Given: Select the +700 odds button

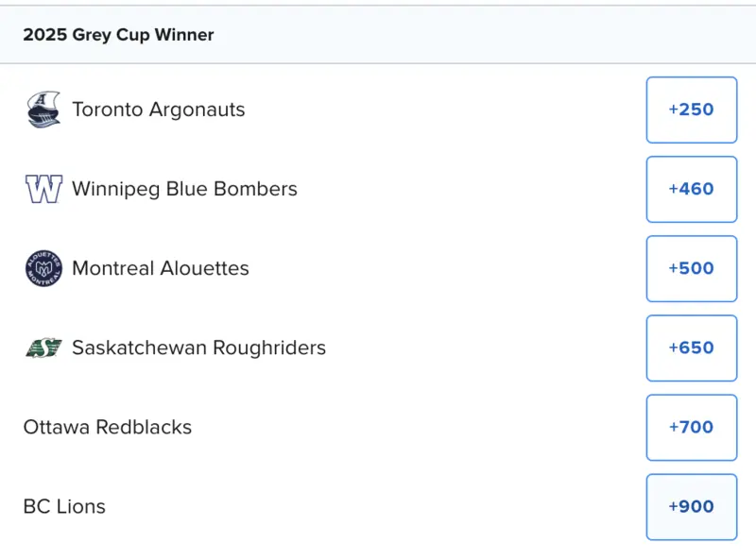Looking at the screenshot, I should click(691, 427).
